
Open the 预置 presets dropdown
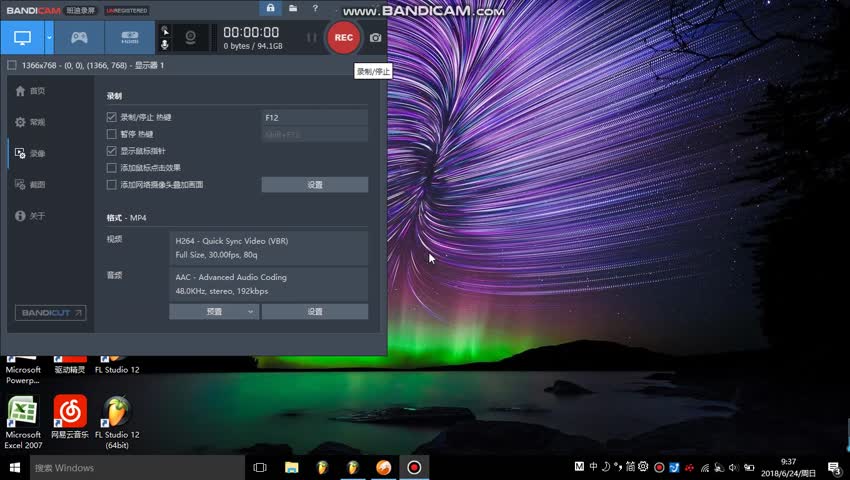[x=214, y=311]
